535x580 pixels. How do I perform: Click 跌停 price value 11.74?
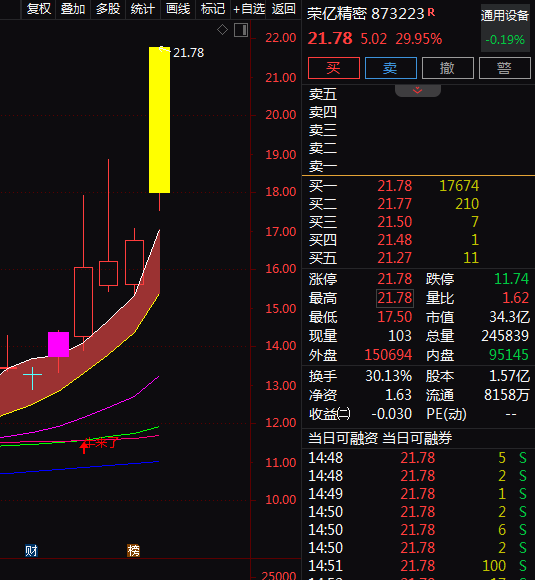click(512, 279)
